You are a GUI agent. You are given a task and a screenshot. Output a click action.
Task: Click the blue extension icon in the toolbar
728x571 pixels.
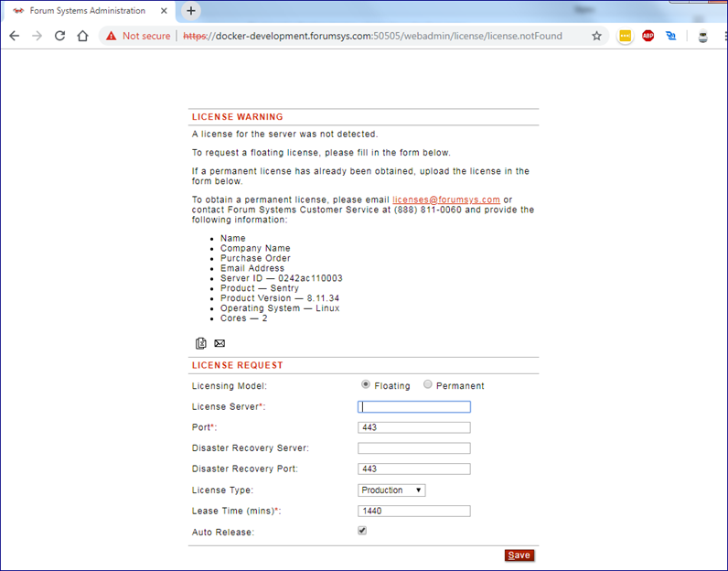670,36
